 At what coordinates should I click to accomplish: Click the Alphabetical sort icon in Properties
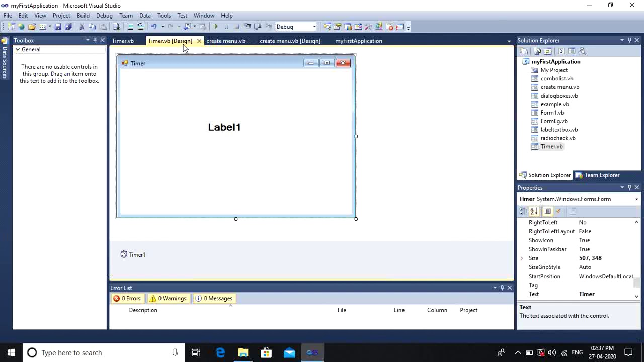[534, 211]
